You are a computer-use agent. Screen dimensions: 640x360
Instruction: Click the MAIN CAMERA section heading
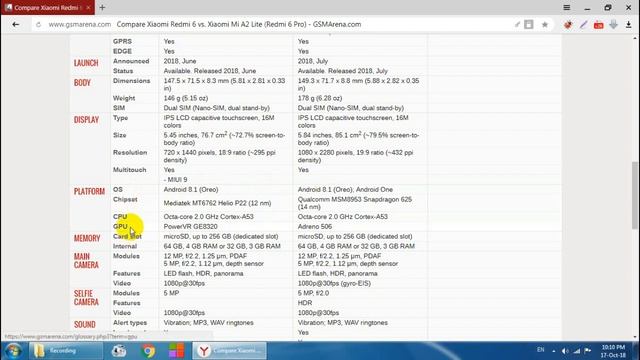pyautogui.click(x=86, y=261)
